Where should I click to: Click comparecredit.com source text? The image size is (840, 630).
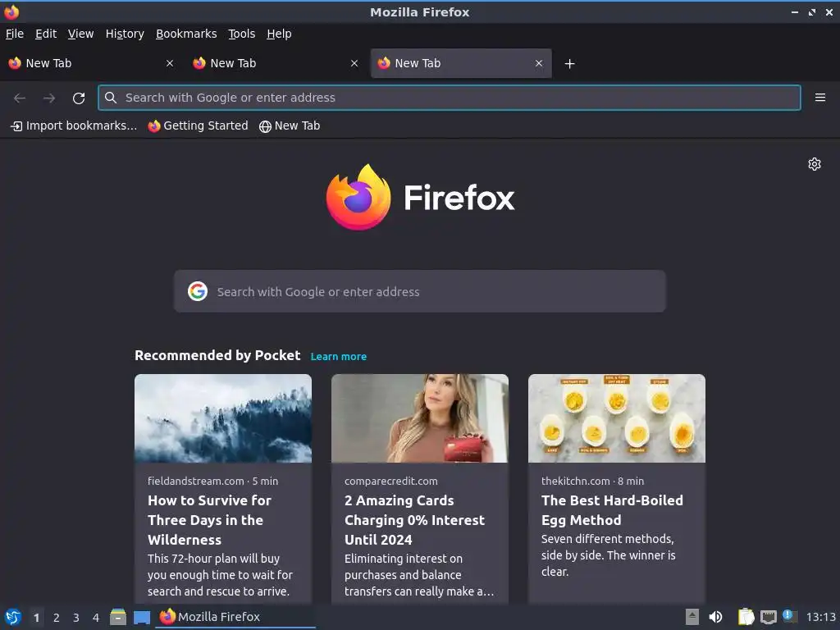[391, 481]
